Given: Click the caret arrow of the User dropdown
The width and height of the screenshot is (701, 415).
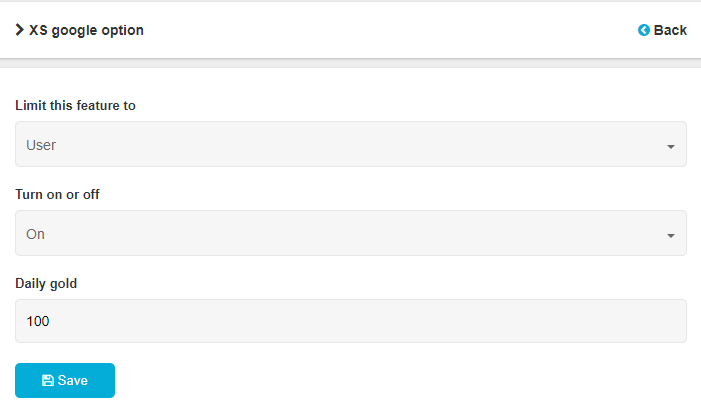Looking at the screenshot, I should coord(670,147).
